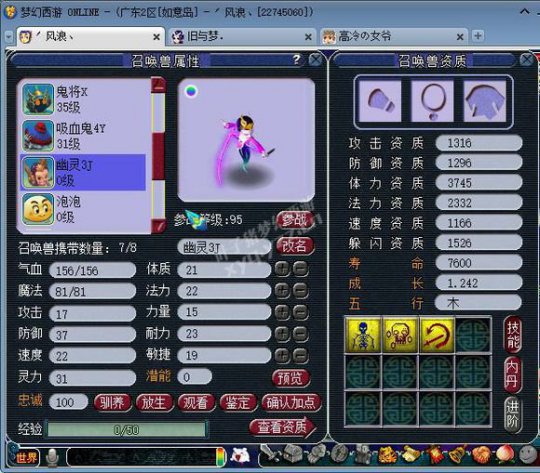The width and height of the screenshot is (540, 473).
Task: Click the microphone voice icon
Action: point(52,457)
